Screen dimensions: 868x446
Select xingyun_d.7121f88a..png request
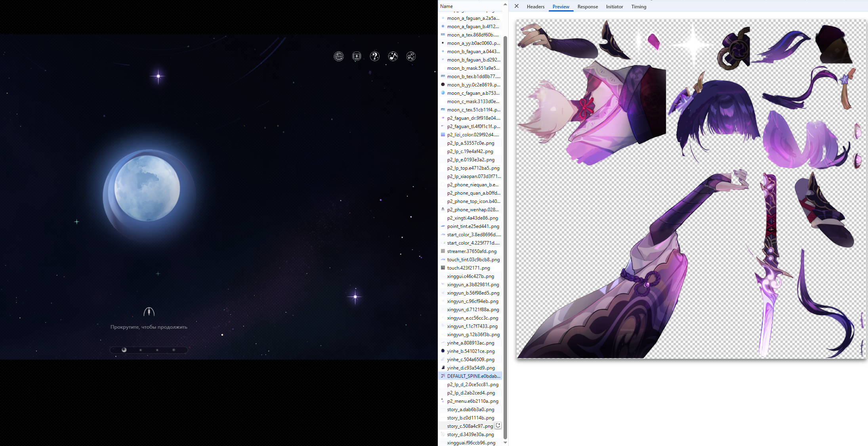470,310
